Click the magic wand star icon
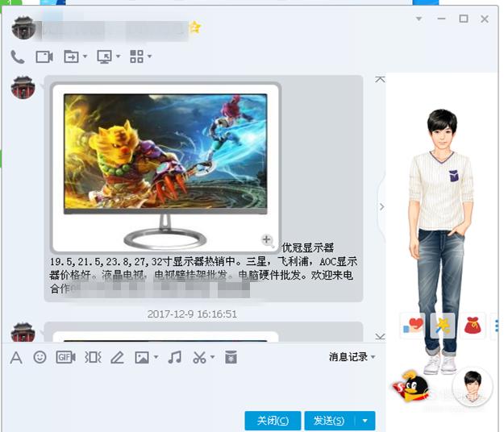Screen dimensions: 504x432 [x=443, y=326]
